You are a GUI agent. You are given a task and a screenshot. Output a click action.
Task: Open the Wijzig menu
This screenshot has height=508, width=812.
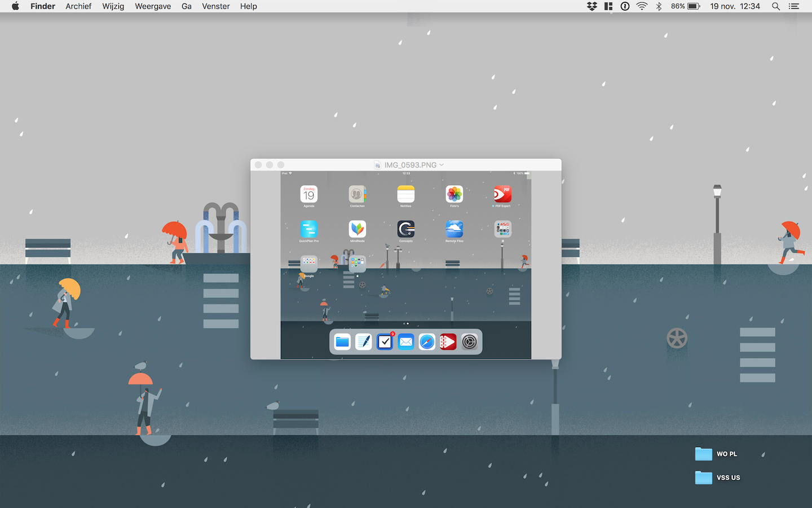click(113, 6)
